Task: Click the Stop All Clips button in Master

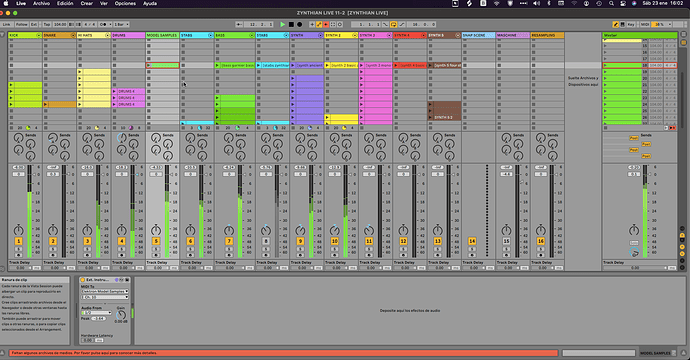Action: coord(606,128)
